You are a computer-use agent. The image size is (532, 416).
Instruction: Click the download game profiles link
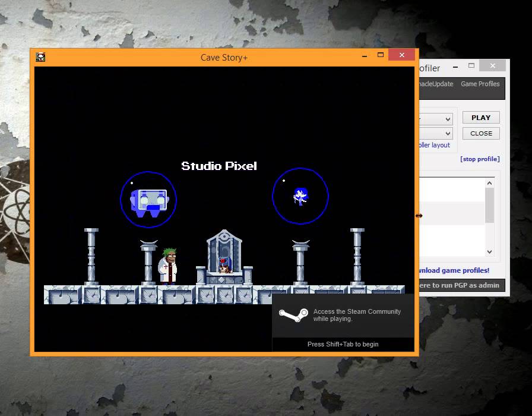(454, 270)
